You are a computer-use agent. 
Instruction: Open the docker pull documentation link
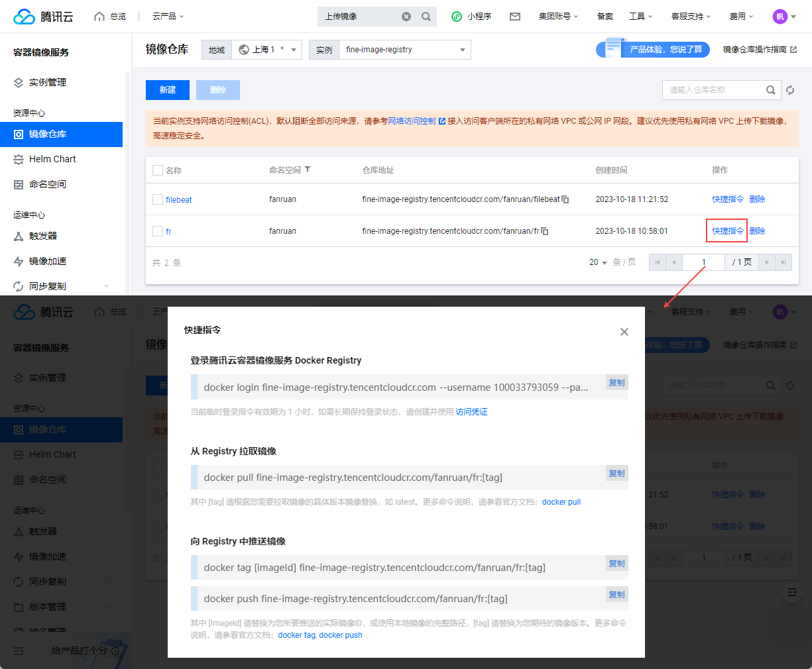561,502
